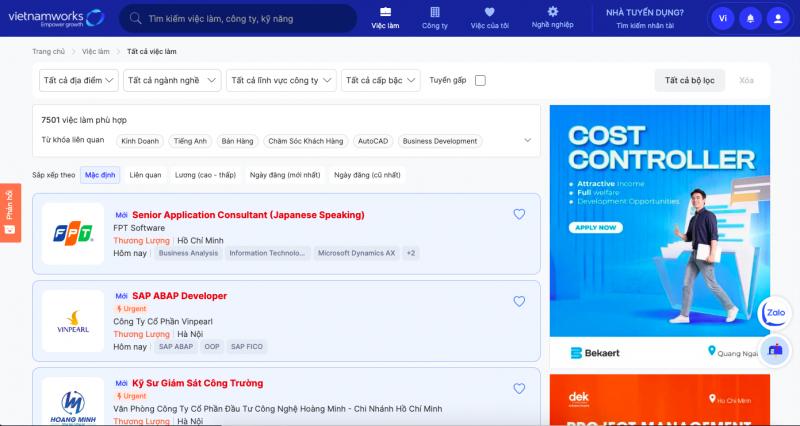Open Kỹ Sư Giám Sát Công Trường job title
This screenshot has height=426, width=800.
pos(197,383)
